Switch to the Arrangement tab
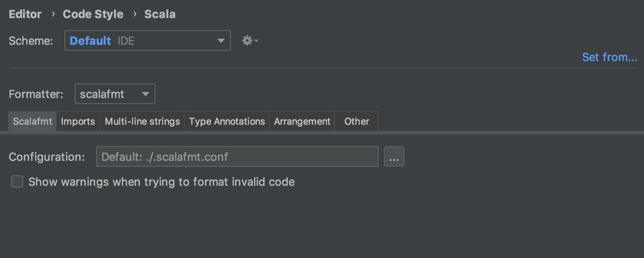This screenshot has width=644, height=258. pyautogui.click(x=302, y=121)
